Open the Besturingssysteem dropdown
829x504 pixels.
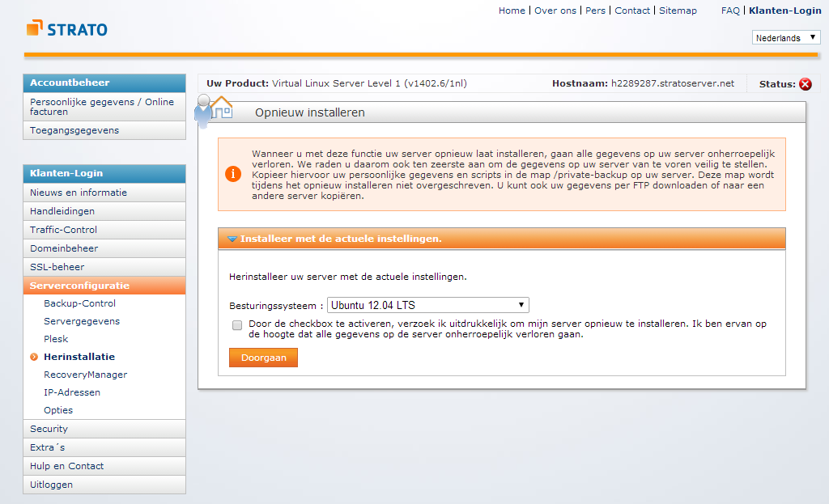(427, 305)
